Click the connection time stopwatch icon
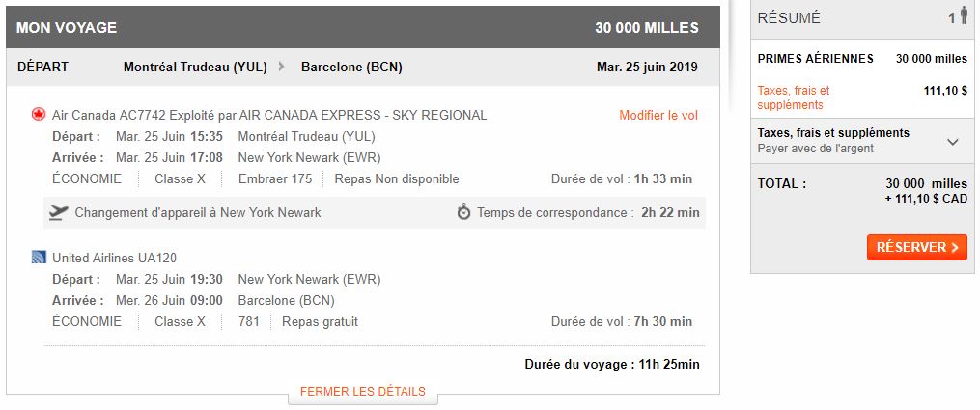The height and width of the screenshot is (410, 980). [463, 212]
